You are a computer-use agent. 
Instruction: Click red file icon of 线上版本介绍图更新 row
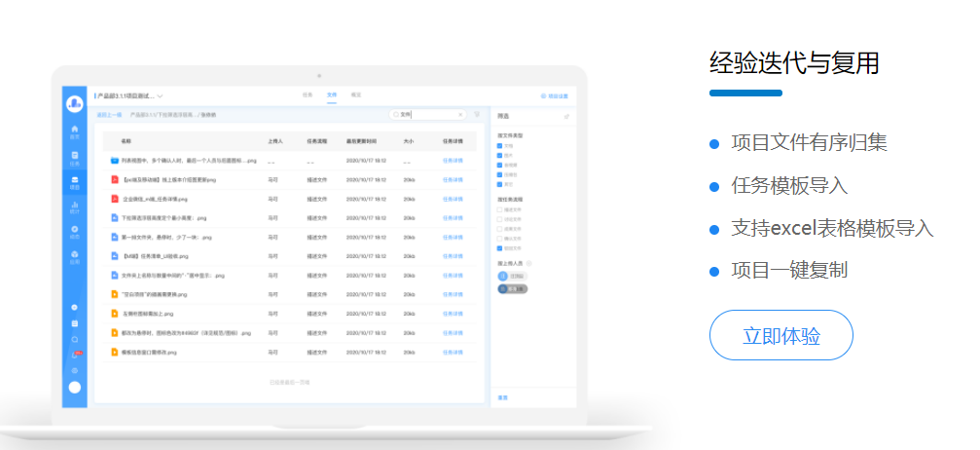115,179
